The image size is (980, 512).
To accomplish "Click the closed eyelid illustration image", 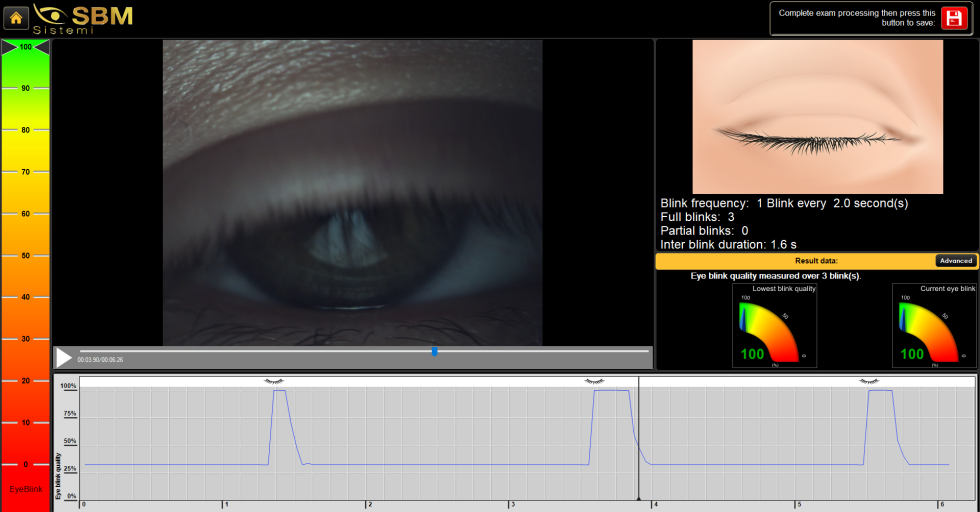I will (x=817, y=118).
